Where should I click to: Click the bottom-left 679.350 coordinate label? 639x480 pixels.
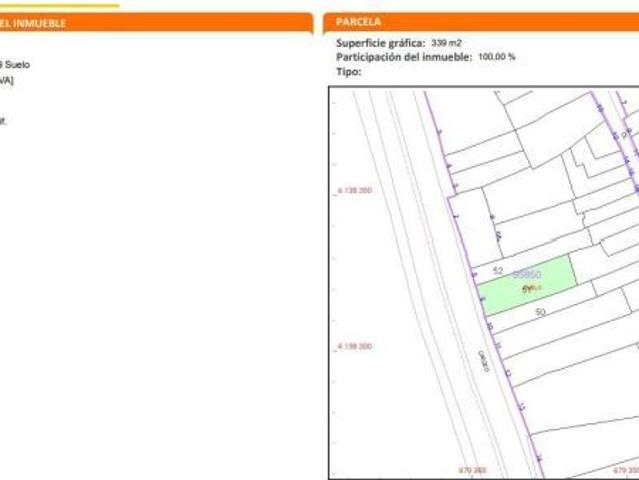[472, 469]
